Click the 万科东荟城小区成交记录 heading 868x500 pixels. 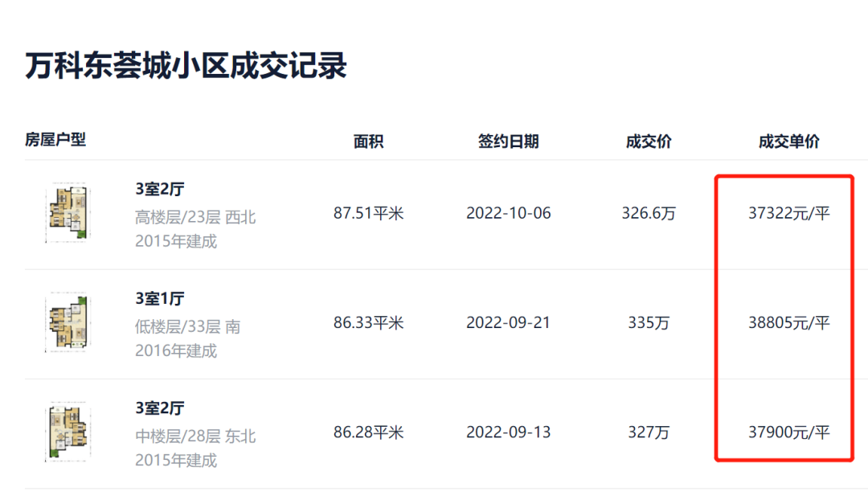point(186,66)
